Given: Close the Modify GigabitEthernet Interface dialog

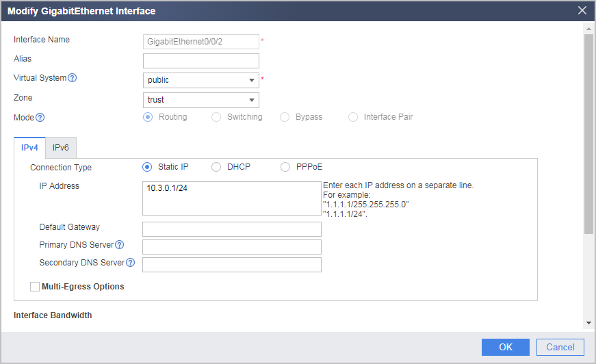Looking at the screenshot, I should click(x=582, y=10).
